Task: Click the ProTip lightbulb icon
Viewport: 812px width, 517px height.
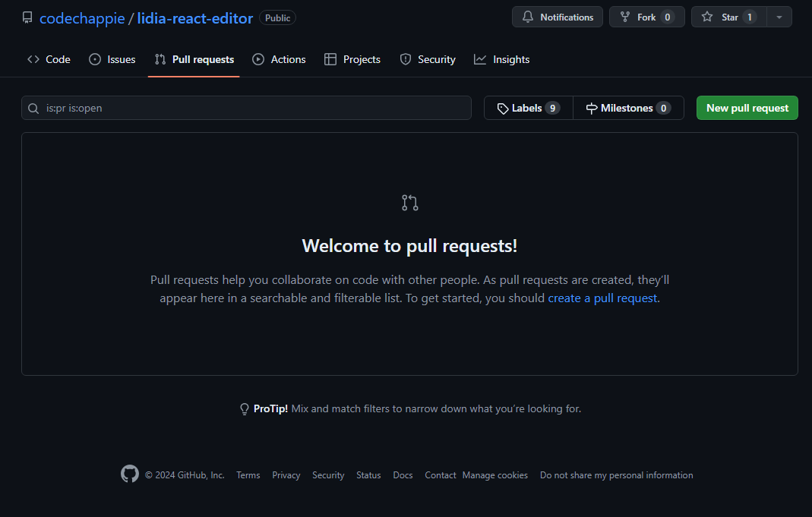Action: (x=245, y=409)
